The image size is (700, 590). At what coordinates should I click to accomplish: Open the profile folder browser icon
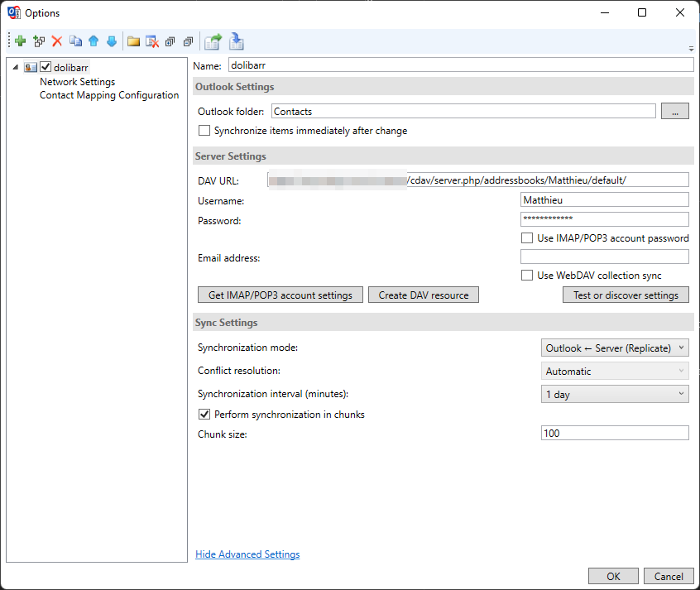(133, 41)
